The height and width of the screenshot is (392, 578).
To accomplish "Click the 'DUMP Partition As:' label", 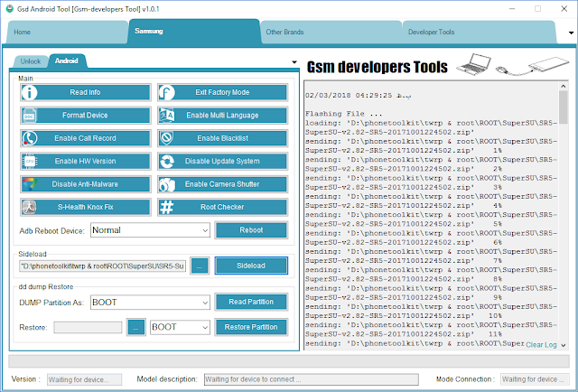I will tap(51, 303).
